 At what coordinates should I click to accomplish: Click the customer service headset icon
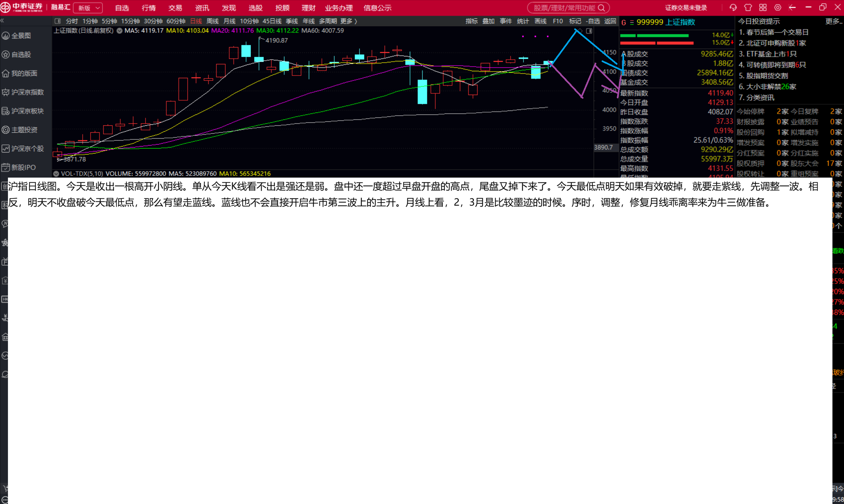click(733, 8)
